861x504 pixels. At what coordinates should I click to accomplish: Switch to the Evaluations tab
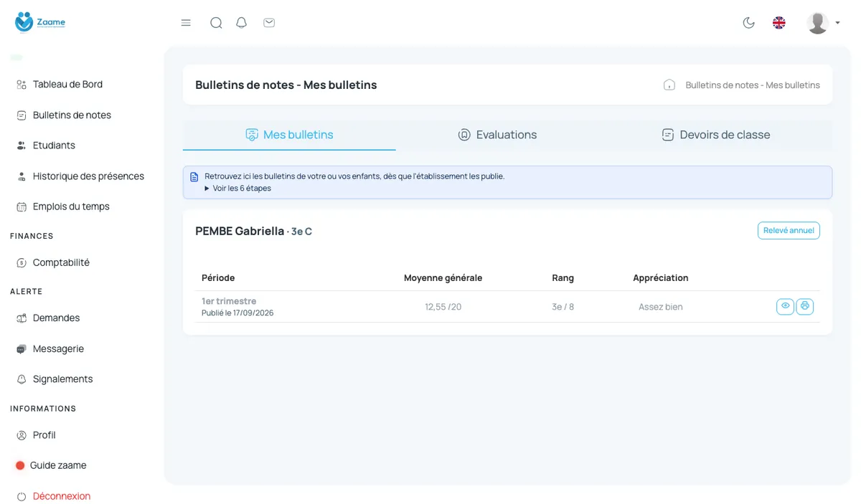pos(497,135)
